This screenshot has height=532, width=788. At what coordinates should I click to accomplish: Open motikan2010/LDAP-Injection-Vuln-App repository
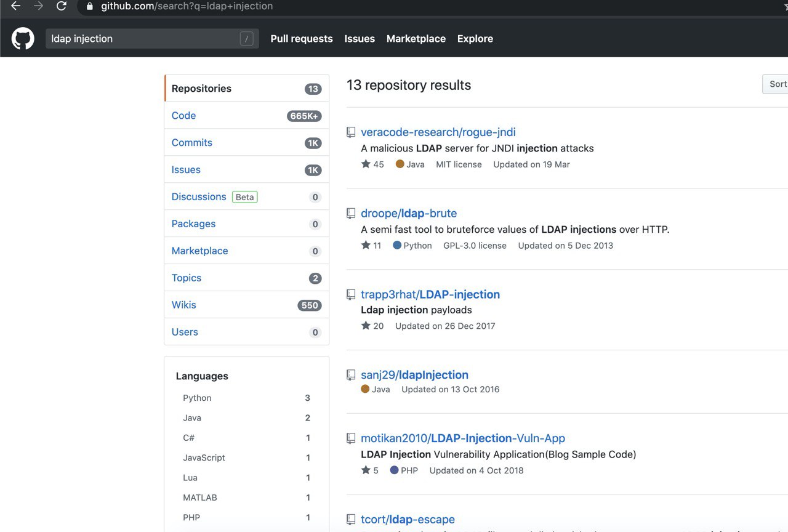(463, 438)
